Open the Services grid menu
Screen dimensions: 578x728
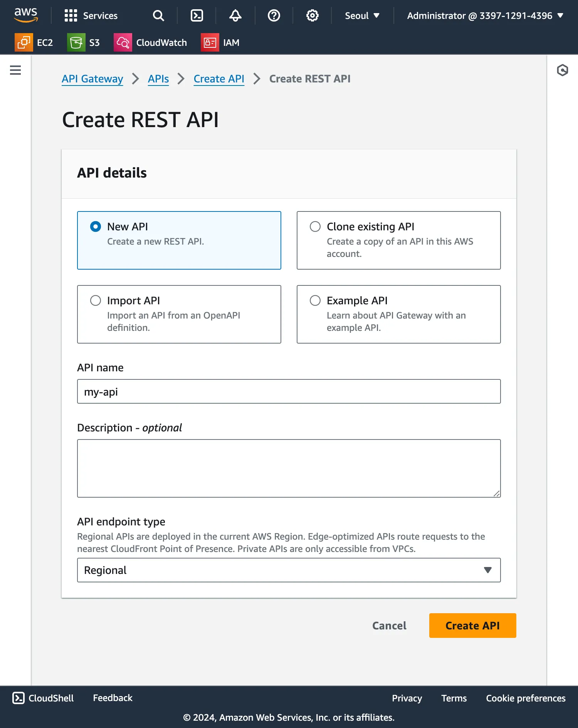click(x=91, y=15)
